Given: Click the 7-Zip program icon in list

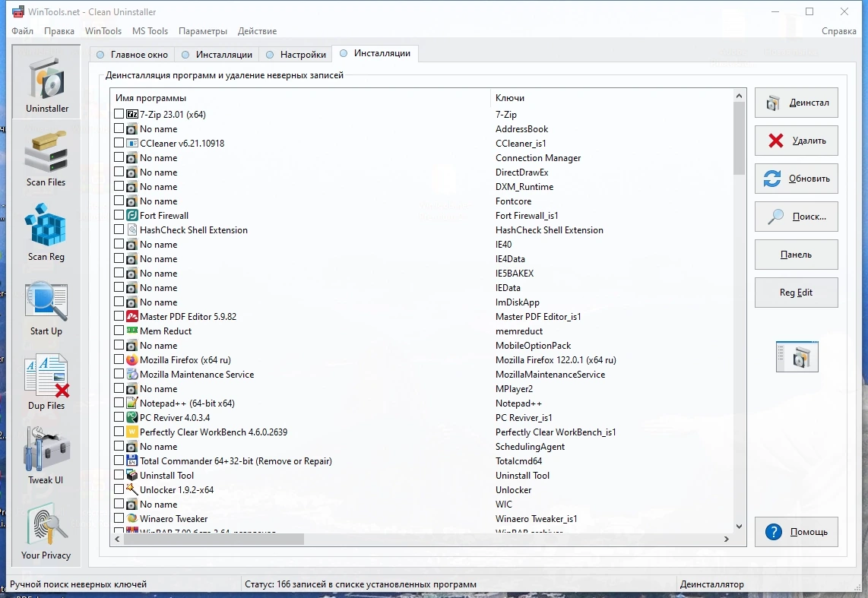Looking at the screenshot, I should (131, 115).
